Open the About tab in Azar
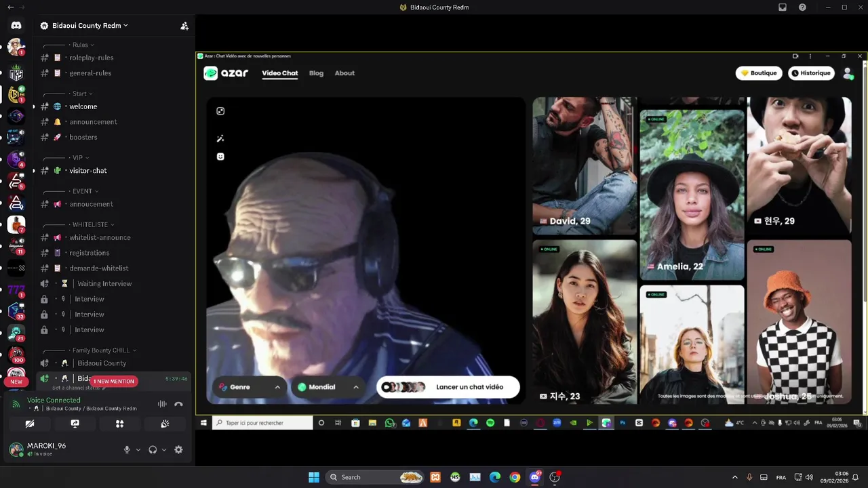Image resolution: width=868 pixels, height=488 pixels. pos(344,73)
